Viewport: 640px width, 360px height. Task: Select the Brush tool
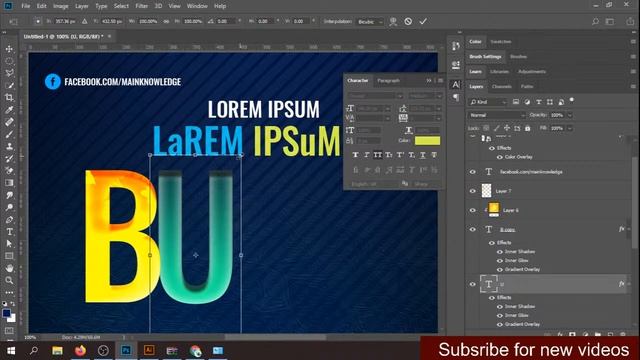[9, 134]
